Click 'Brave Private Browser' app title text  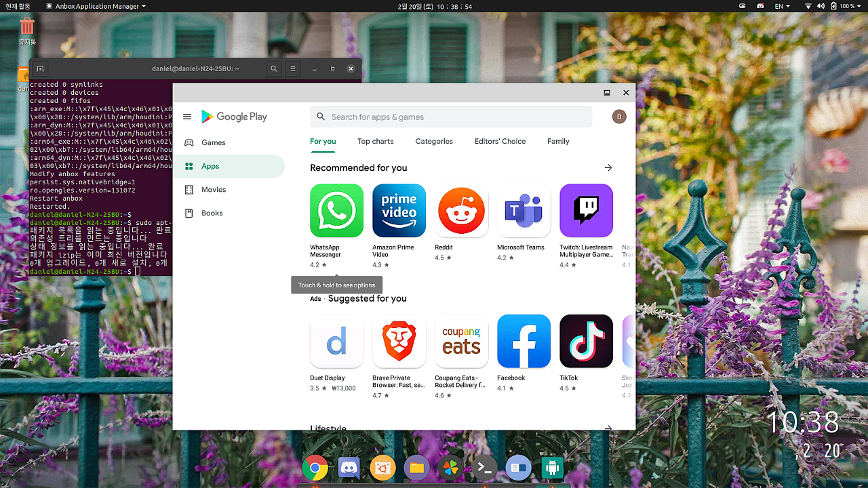click(x=399, y=382)
